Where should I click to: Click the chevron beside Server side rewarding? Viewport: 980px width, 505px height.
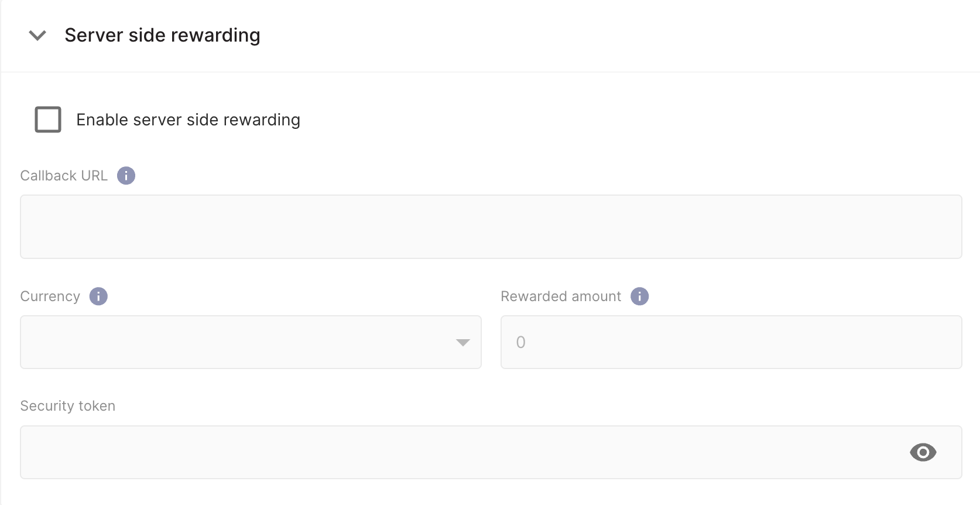point(37,35)
